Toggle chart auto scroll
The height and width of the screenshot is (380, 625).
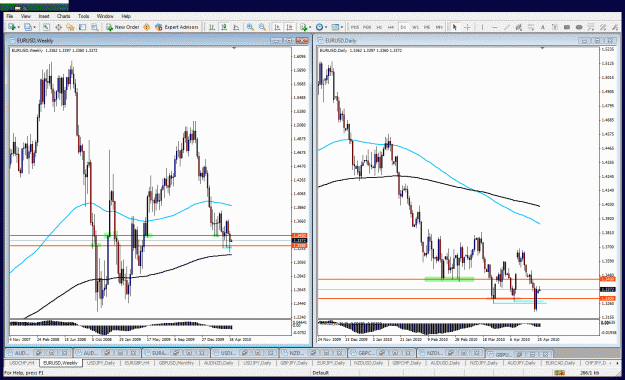277,27
